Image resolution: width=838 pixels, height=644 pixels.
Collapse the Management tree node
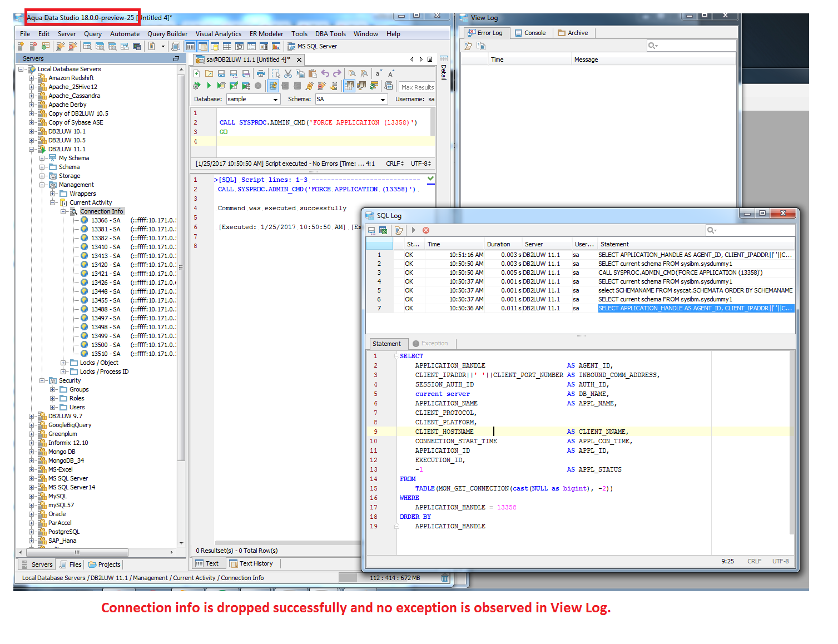[x=42, y=185]
